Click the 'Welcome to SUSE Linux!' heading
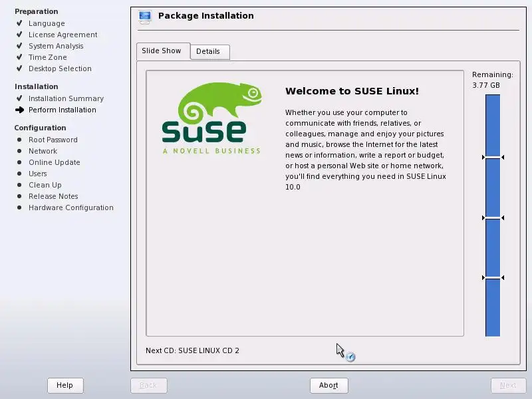 point(352,91)
